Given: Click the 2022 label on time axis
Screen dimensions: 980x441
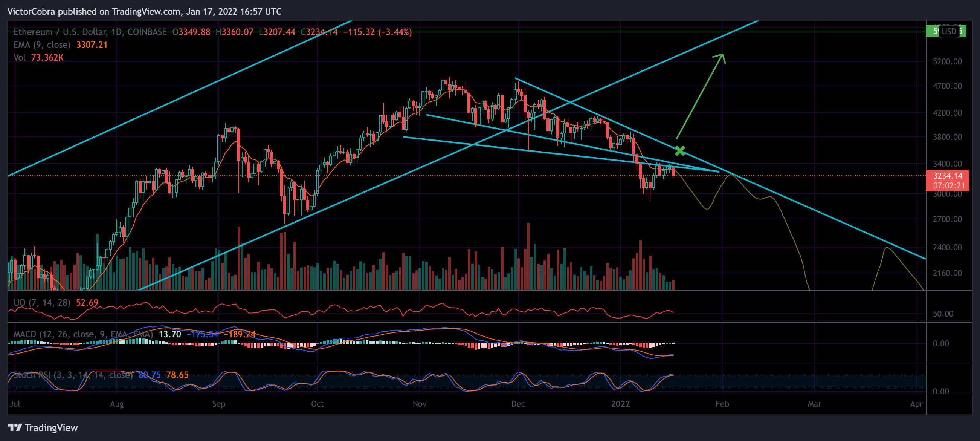Looking at the screenshot, I should (620, 404).
